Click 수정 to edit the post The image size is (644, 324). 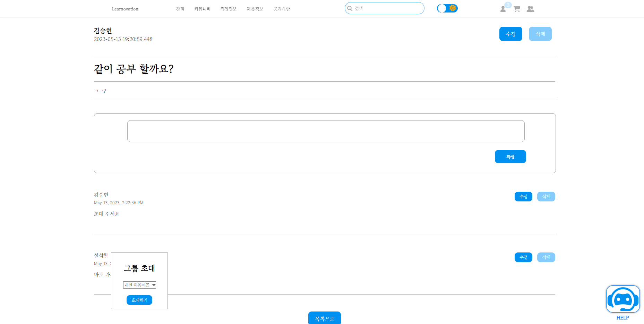510,34
